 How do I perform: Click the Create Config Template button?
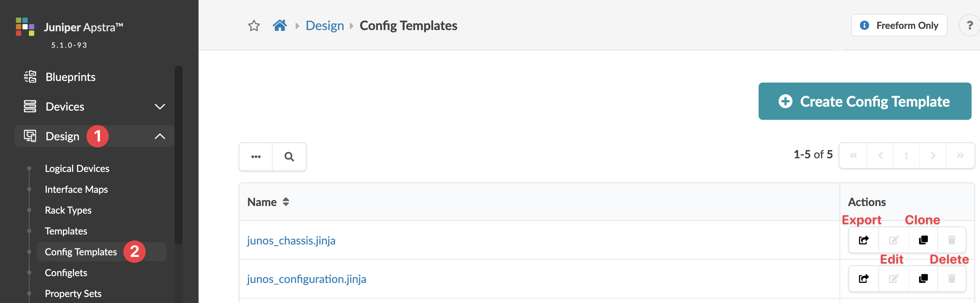pyautogui.click(x=865, y=101)
